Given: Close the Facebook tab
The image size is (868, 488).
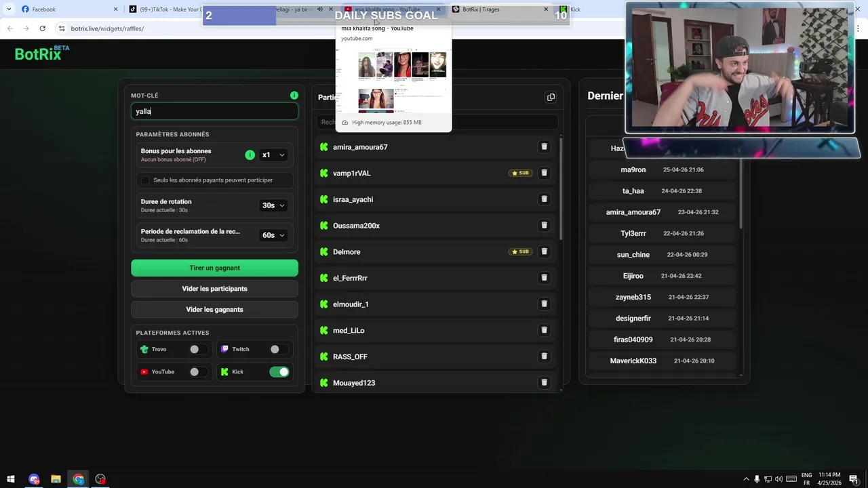Looking at the screenshot, I should (115, 9).
